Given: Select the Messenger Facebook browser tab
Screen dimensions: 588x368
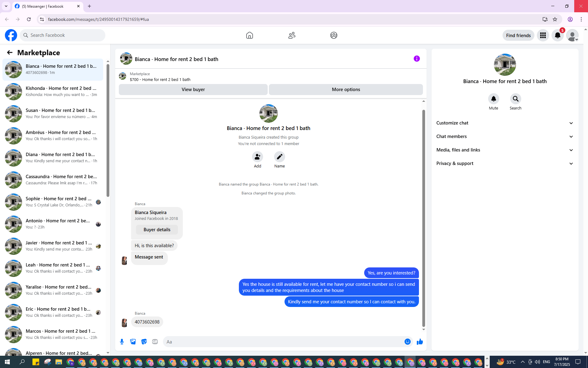Looking at the screenshot, I should click(x=47, y=6).
